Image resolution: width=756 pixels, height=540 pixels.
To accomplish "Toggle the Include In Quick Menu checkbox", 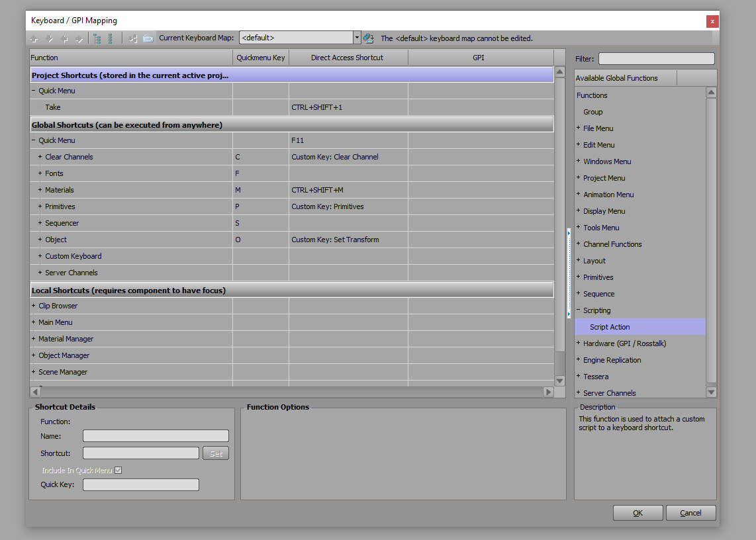I will click(118, 470).
